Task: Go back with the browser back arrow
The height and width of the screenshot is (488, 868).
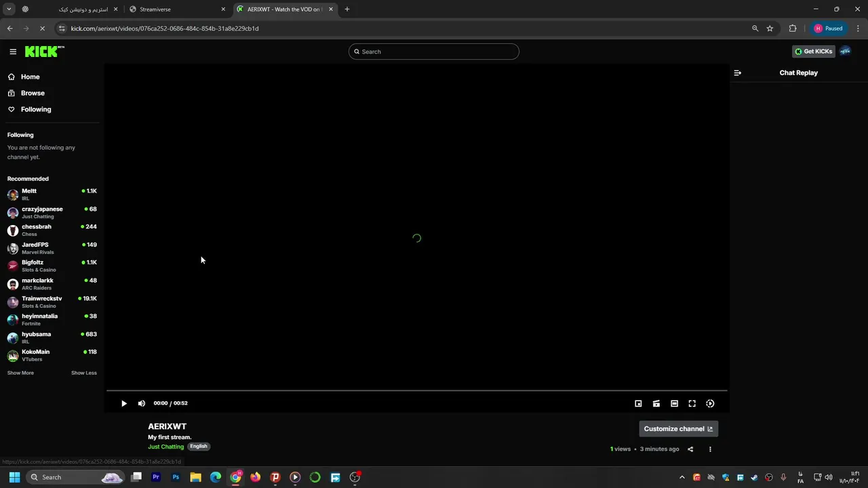Action: click(9, 28)
